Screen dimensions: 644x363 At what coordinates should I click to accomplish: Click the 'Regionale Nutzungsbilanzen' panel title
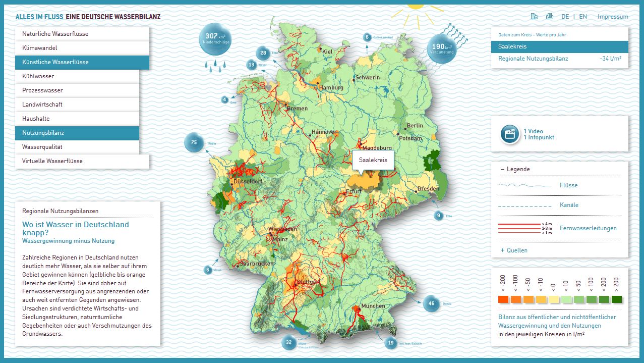tap(61, 211)
